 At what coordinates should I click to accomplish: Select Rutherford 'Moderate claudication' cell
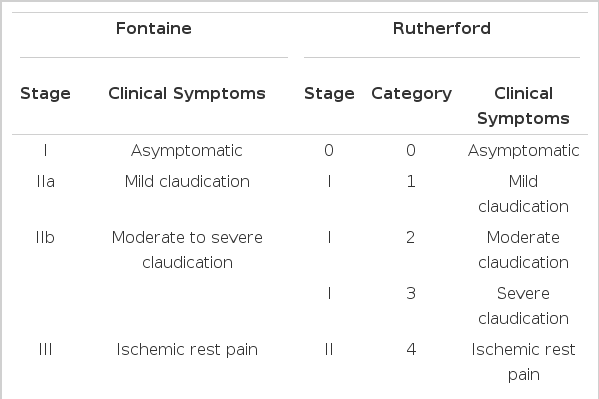click(x=523, y=250)
